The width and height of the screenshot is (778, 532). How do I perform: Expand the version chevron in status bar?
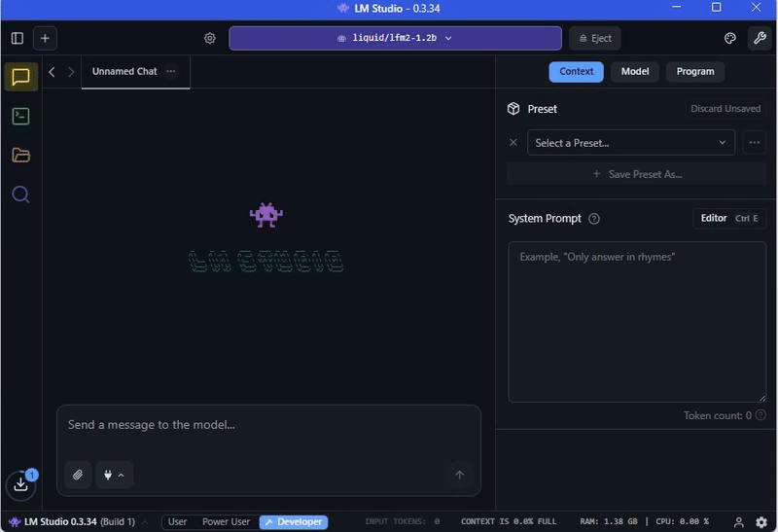(144, 522)
